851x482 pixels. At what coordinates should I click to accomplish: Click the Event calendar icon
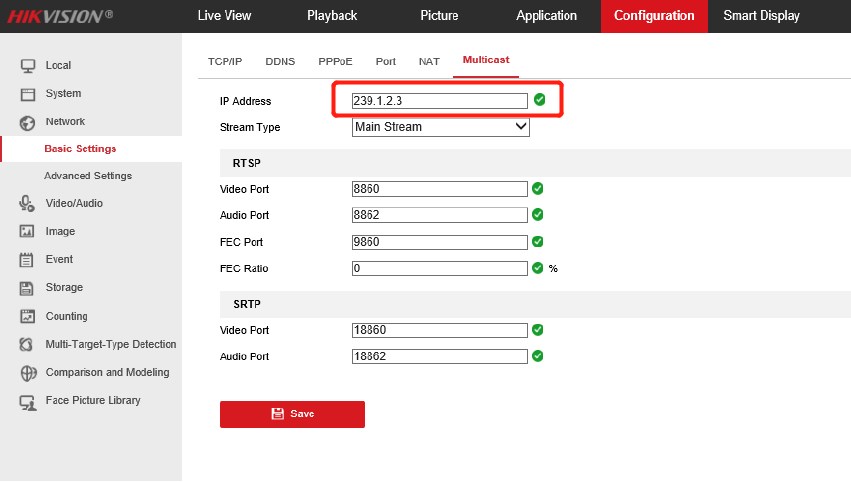pyautogui.click(x=28, y=260)
